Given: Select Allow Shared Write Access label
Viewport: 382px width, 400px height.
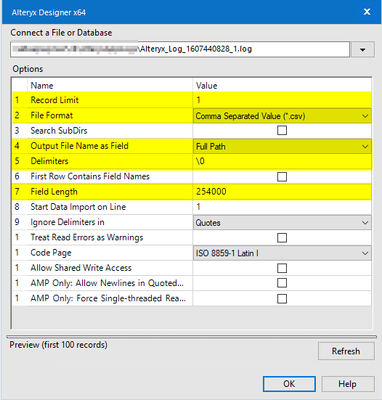Looking at the screenshot, I should 81,268.
